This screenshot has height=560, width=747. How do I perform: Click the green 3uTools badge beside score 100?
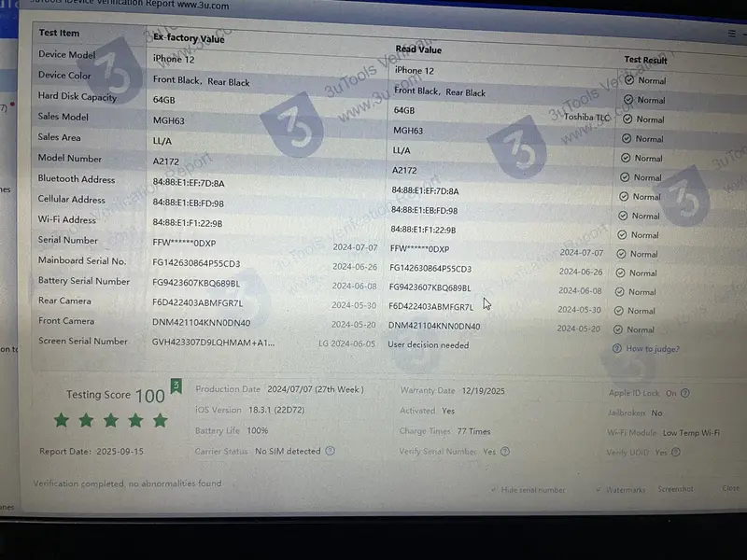point(176,386)
